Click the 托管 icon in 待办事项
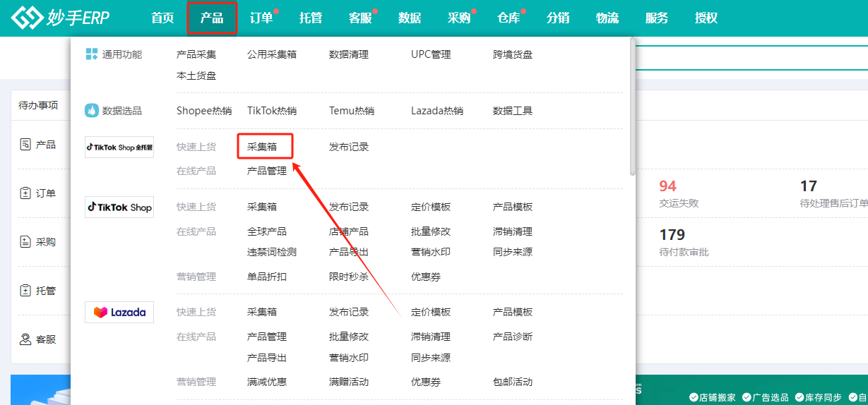This screenshot has width=868, height=405. click(x=25, y=290)
